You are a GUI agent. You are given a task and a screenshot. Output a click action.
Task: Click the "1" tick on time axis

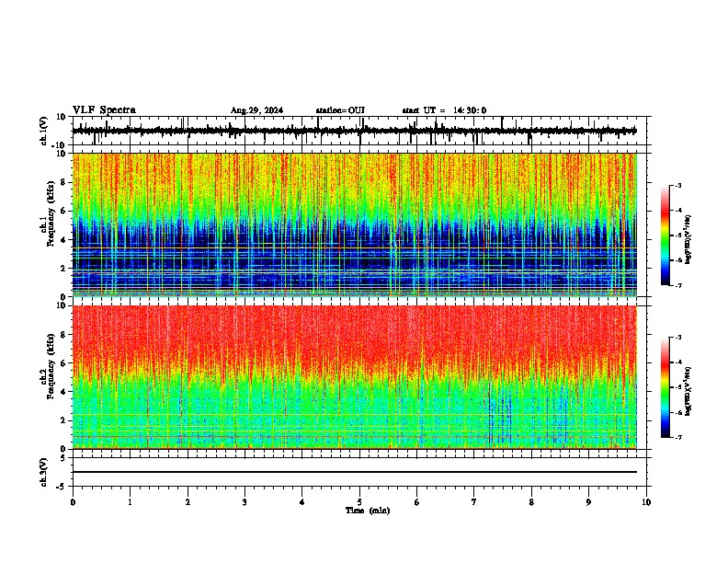click(130, 502)
